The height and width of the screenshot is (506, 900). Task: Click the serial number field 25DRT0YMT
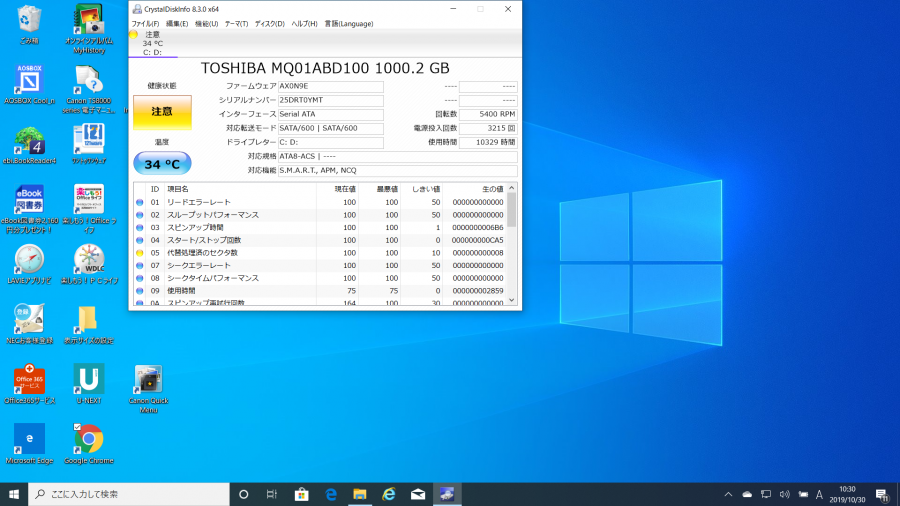click(331, 100)
